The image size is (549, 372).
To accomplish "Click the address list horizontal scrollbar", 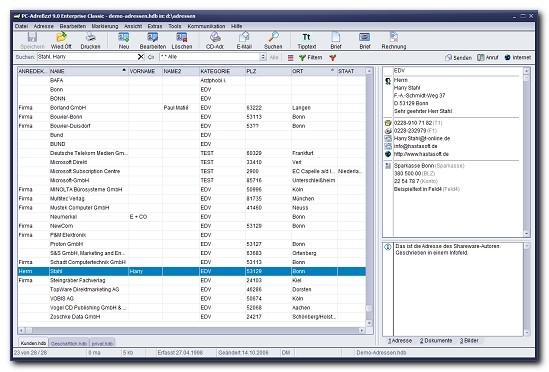I will [x=192, y=330].
